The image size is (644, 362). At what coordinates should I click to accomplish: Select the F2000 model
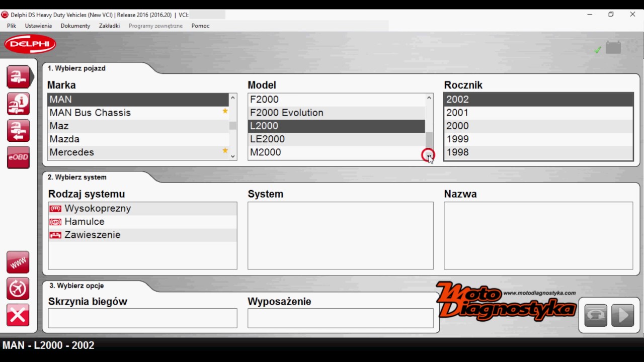tap(337, 100)
